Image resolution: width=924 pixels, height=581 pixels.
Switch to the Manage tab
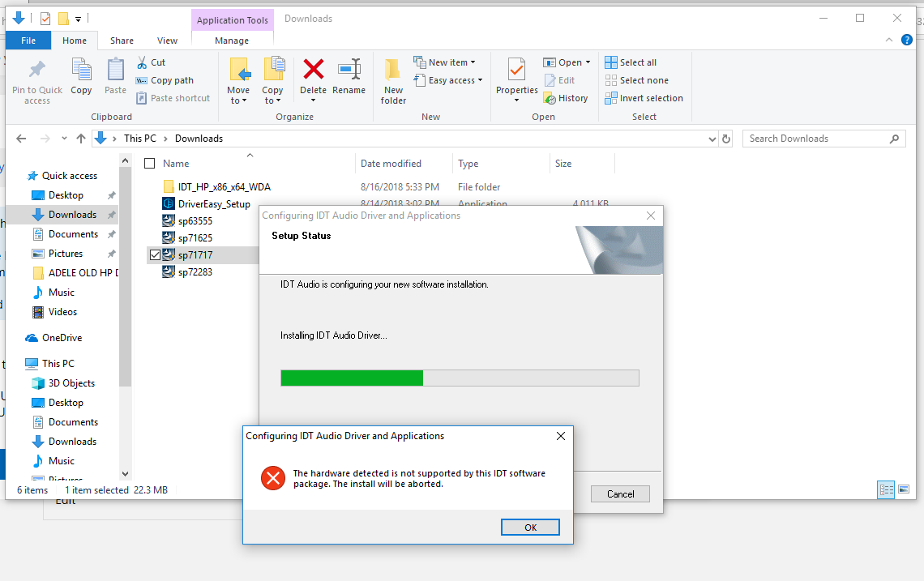pos(232,40)
